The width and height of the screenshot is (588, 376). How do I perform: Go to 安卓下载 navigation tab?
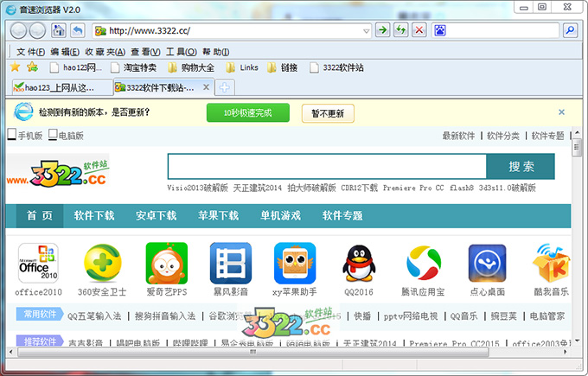[x=156, y=215]
